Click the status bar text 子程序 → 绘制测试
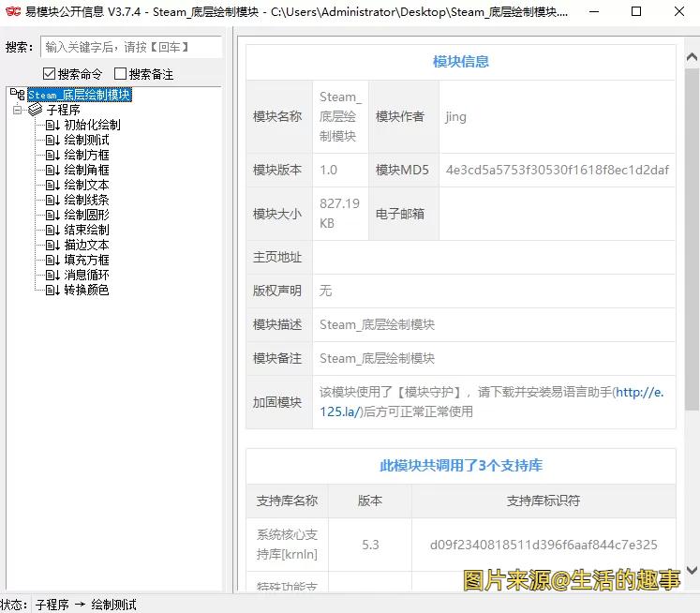The image size is (700, 613). pos(85,605)
